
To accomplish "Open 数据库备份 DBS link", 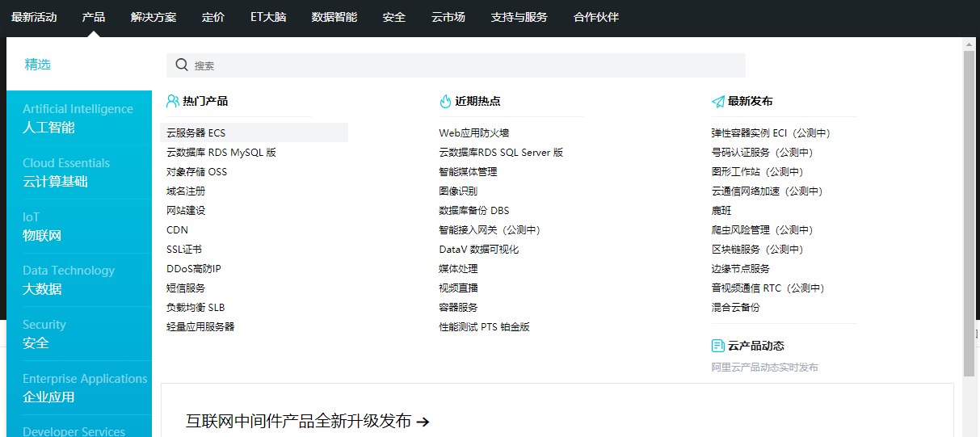I will click(474, 210).
